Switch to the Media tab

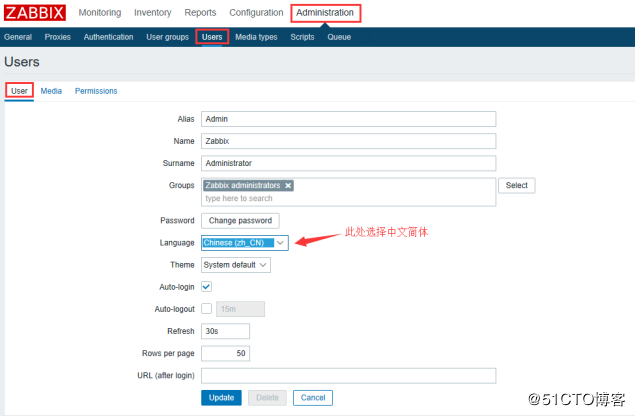pyautogui.click(x=51, y=91)
